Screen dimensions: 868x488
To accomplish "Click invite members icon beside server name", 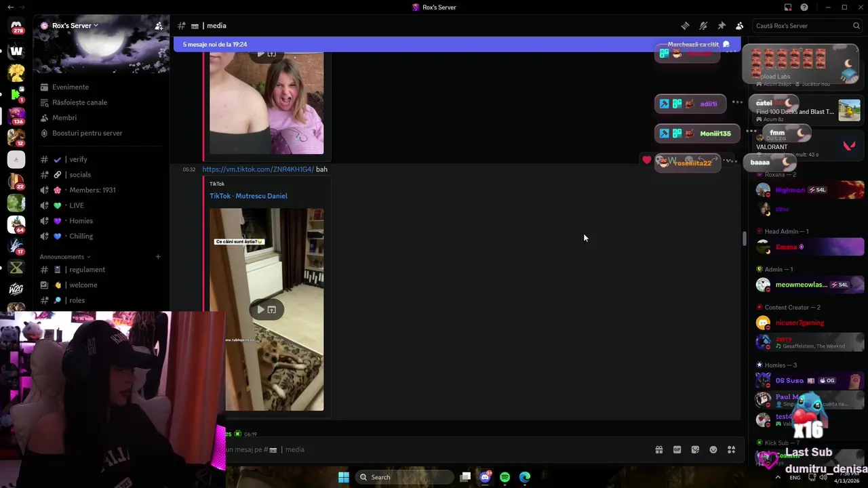I will pos(159,26).
